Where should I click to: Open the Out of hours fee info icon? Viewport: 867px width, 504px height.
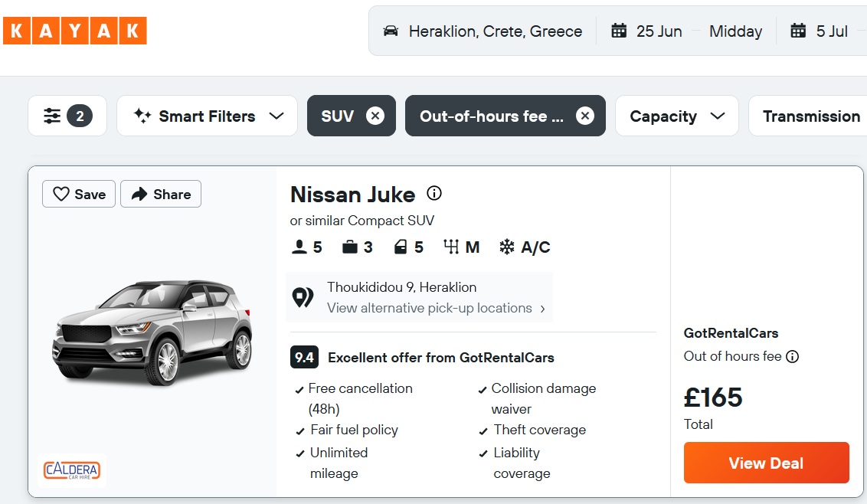point(793,356)
